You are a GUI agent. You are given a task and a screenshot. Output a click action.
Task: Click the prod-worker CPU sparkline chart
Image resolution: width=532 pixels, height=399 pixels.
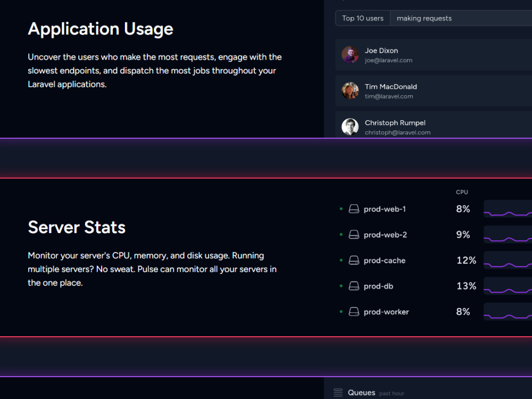tap(508, 312)
